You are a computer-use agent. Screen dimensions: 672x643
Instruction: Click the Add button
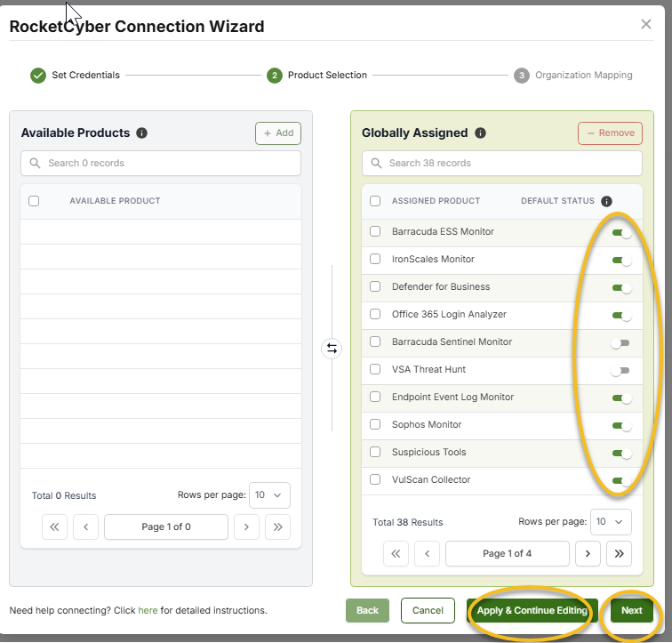coord(278,133)
